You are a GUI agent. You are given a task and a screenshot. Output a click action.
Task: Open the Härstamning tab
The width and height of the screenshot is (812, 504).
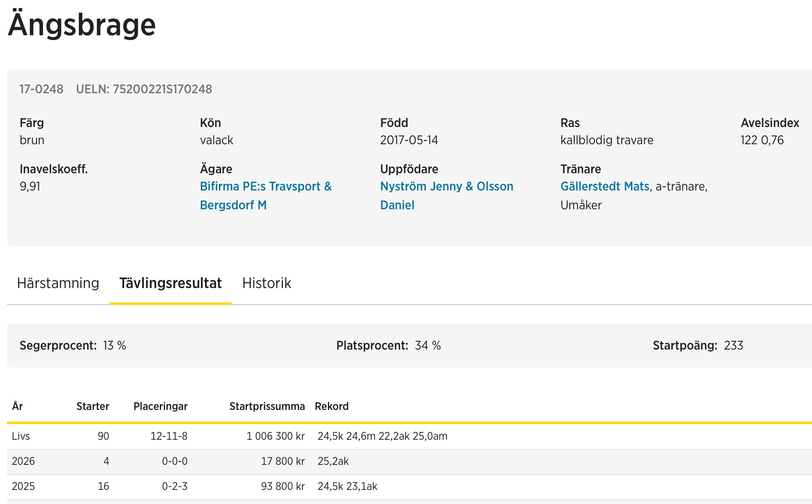(58, 283)
